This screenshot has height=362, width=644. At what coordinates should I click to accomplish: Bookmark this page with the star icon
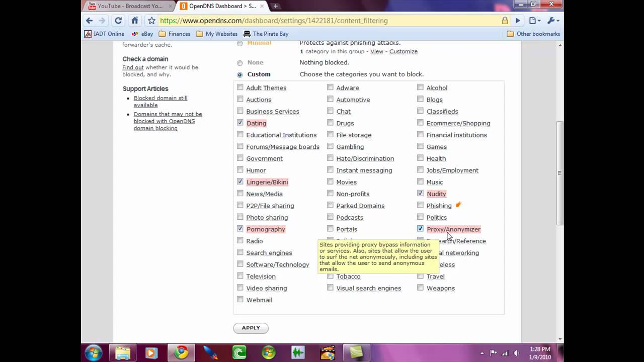click(151, 21)
